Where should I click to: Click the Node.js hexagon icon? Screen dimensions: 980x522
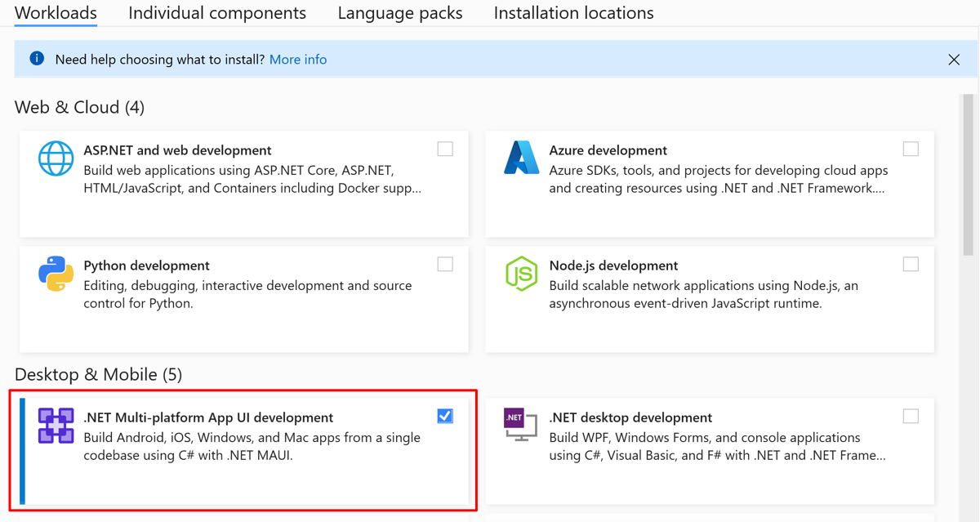tap(522, 274)
